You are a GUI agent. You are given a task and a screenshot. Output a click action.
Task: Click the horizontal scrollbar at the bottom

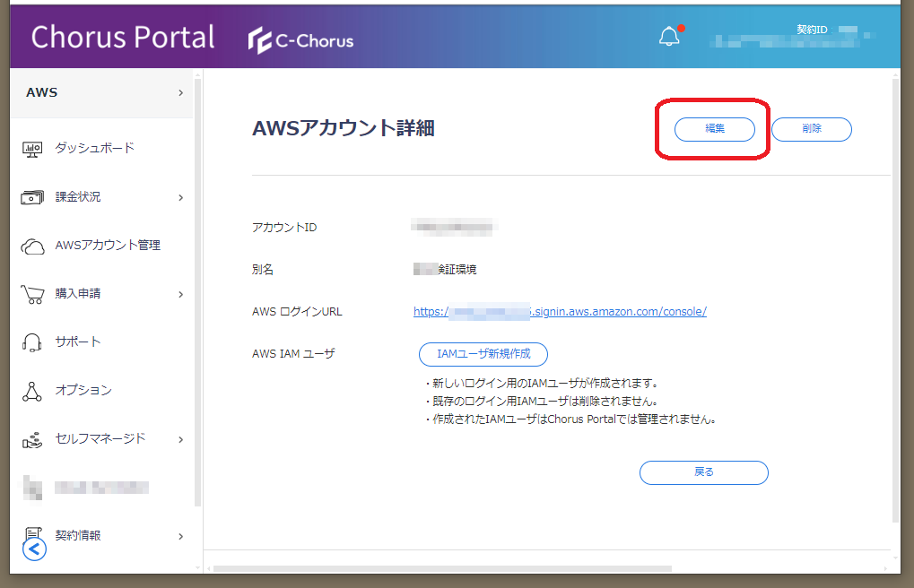click(441, 568)
